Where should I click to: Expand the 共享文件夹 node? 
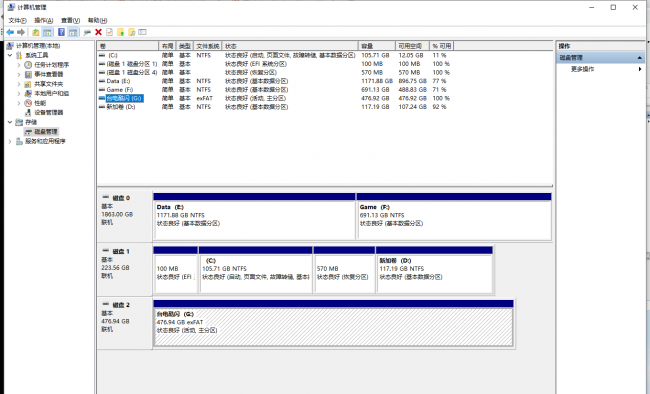click(x=19, y=84)
